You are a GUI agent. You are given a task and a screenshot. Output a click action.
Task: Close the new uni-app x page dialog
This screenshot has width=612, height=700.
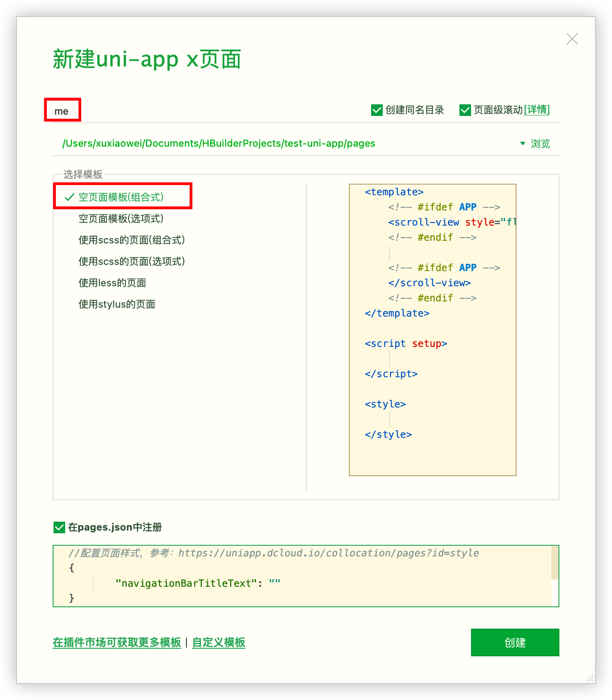[572, 39]
